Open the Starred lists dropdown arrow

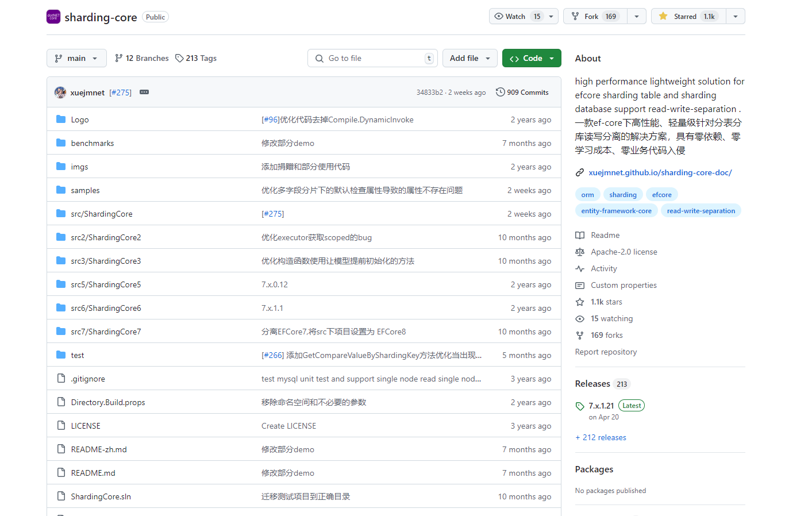pyautogui.click(x=736, y=16)
